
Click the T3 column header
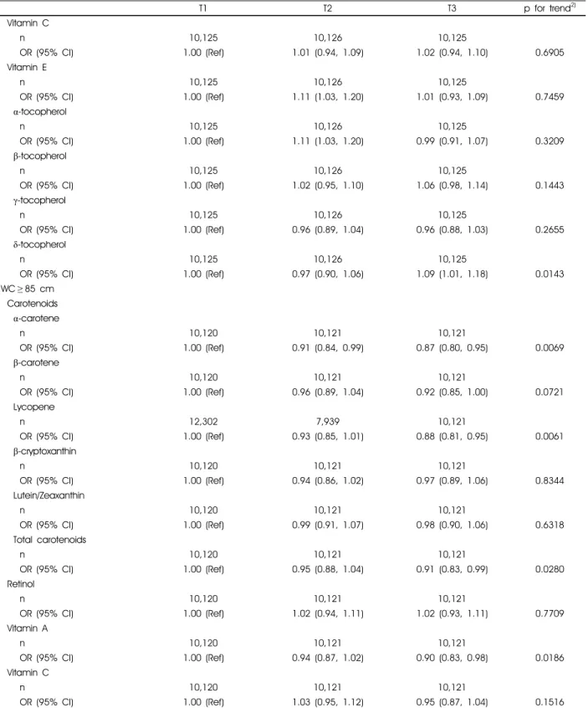pos(452,8)
